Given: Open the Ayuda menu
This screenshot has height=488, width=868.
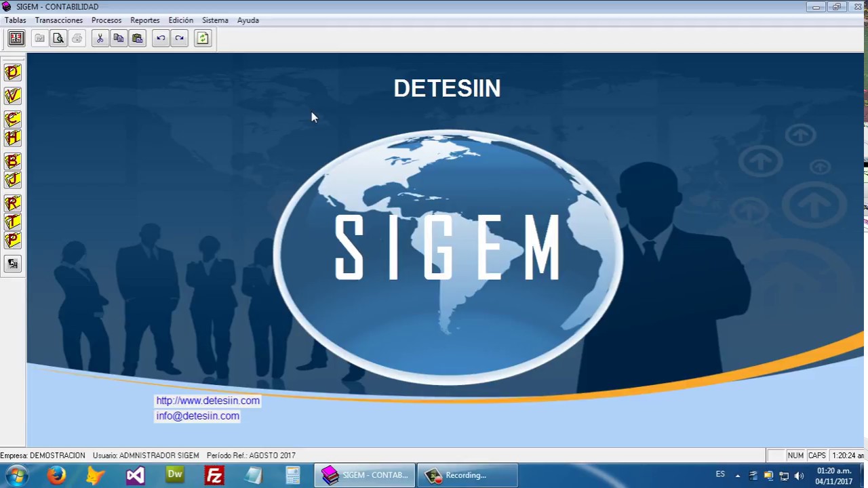Looking at the screenshot, I should (x=248, y=20).
